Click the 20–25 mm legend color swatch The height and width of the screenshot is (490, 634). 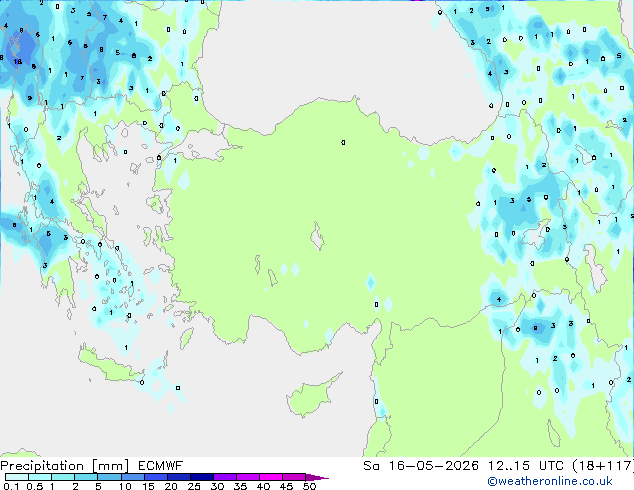coord(178,477)
